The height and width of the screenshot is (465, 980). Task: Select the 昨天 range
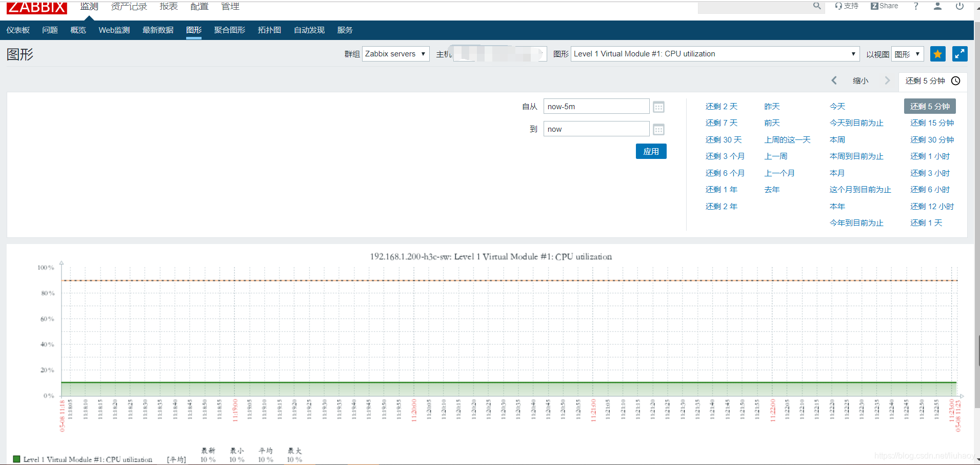772,107
